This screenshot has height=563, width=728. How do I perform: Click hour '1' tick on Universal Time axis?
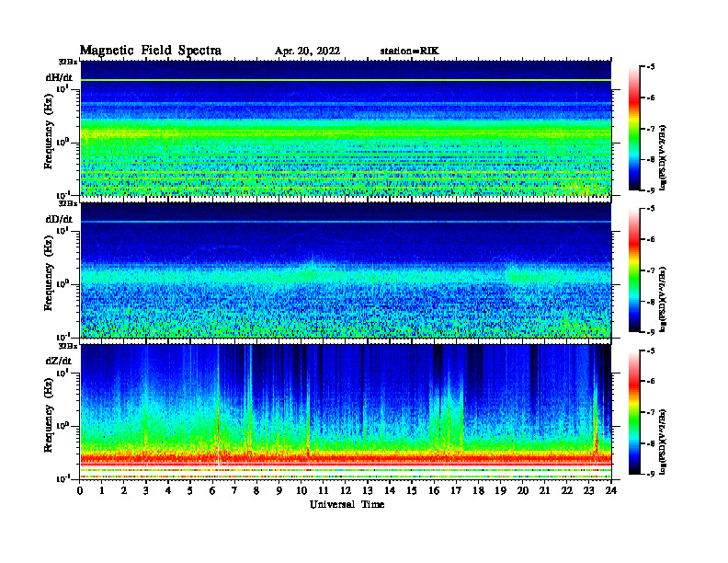[x=102, y=490]
